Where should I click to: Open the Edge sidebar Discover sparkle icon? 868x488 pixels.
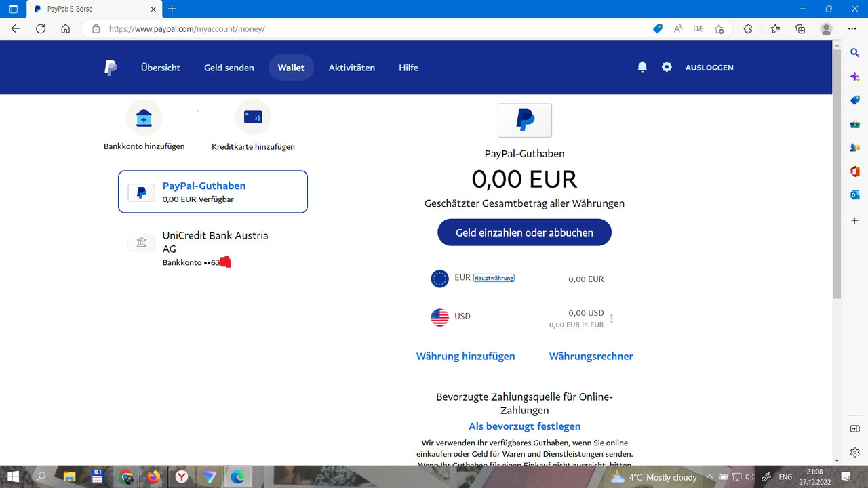(855, 77)
